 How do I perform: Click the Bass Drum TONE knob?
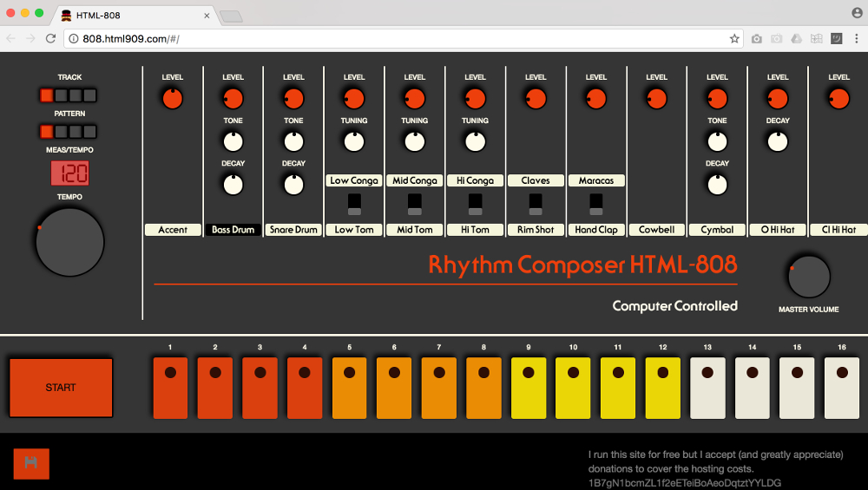233,141
